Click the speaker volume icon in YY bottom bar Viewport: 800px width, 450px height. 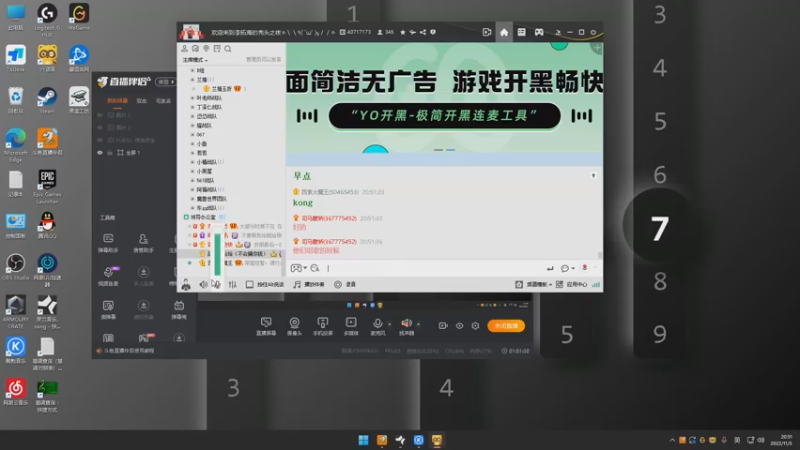203,284
